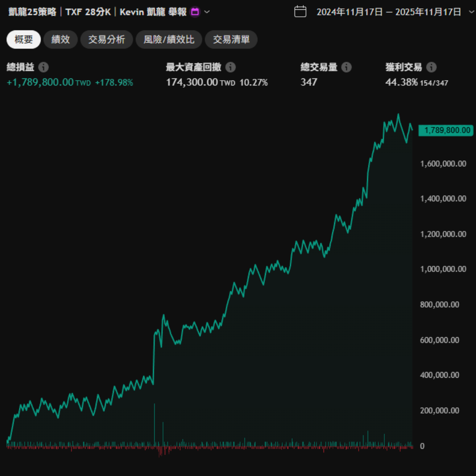This screenshot has height=476, width=476.
Task: Open the calendar icon for the date range
Action: point(300,11)
